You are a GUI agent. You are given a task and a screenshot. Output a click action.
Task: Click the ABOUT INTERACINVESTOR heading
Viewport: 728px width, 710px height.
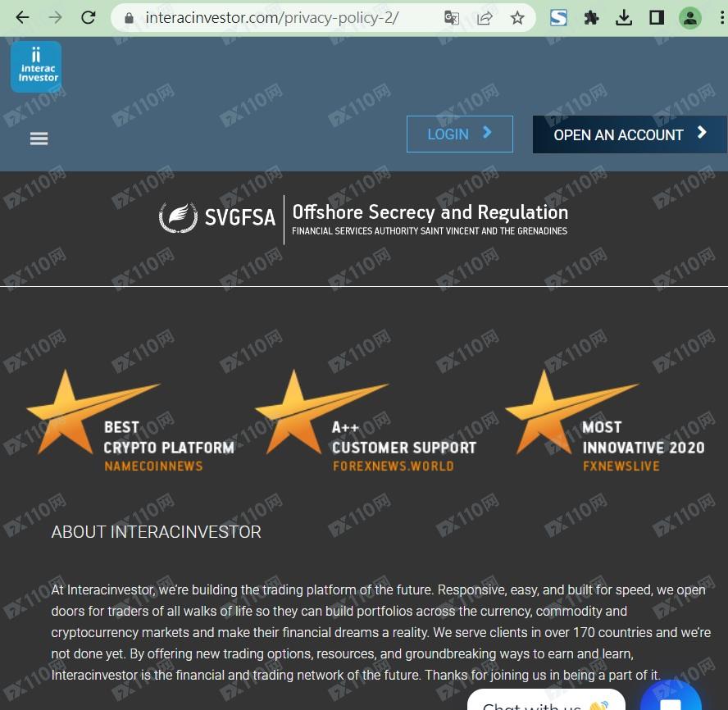coord(156,532)
